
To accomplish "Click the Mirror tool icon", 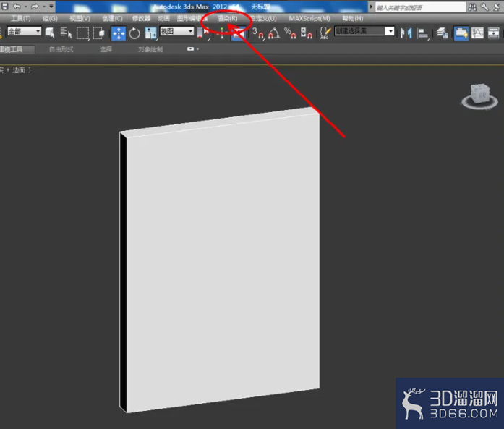I will [x=406, y=33].
